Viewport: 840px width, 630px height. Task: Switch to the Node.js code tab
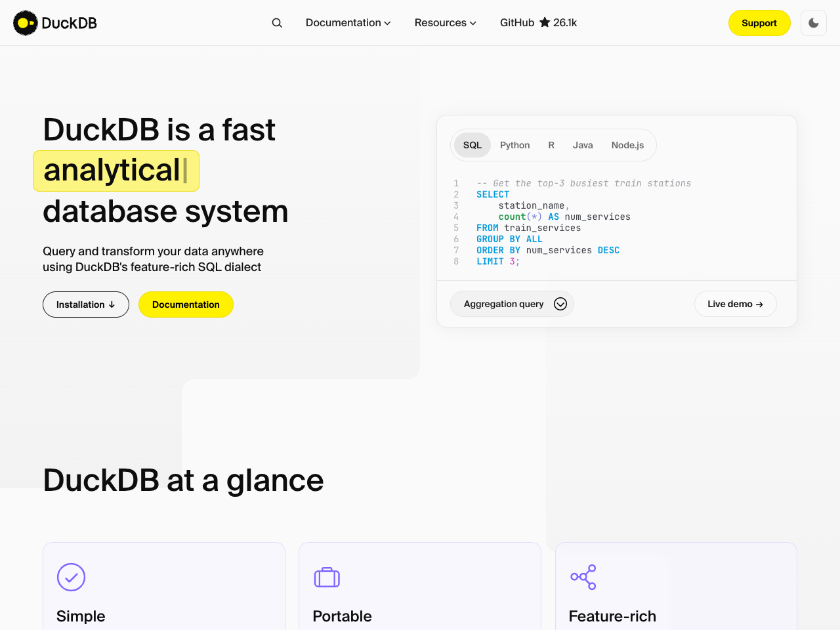pos(627,145)
